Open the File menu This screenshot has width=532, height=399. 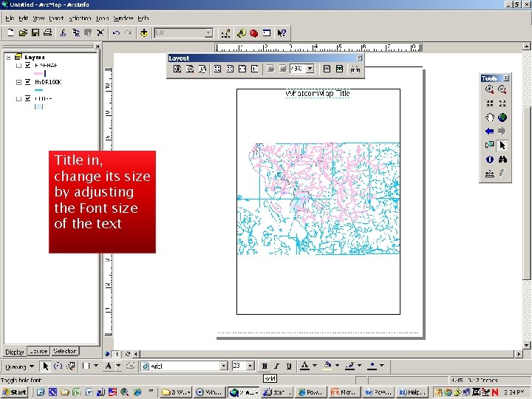10,18
